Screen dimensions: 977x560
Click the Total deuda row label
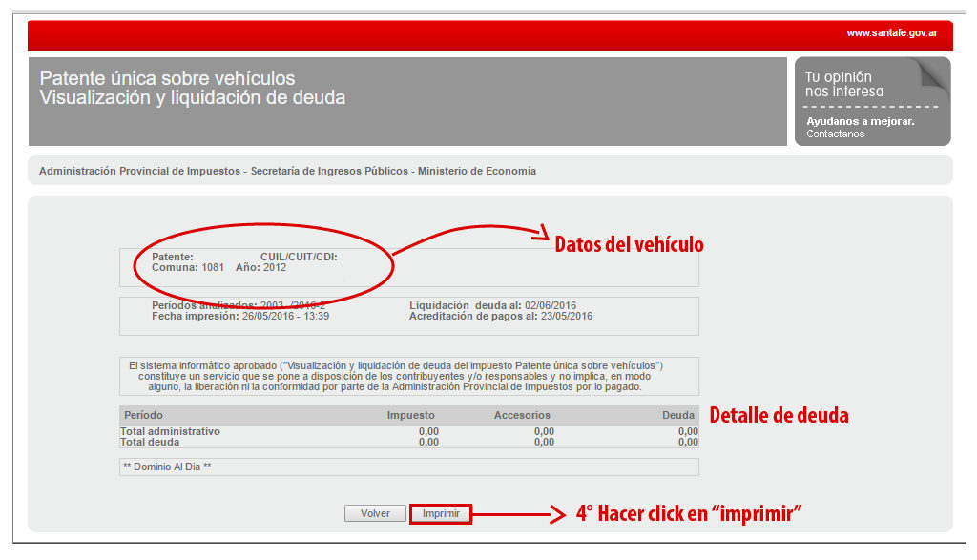click(x=149, y=443)
